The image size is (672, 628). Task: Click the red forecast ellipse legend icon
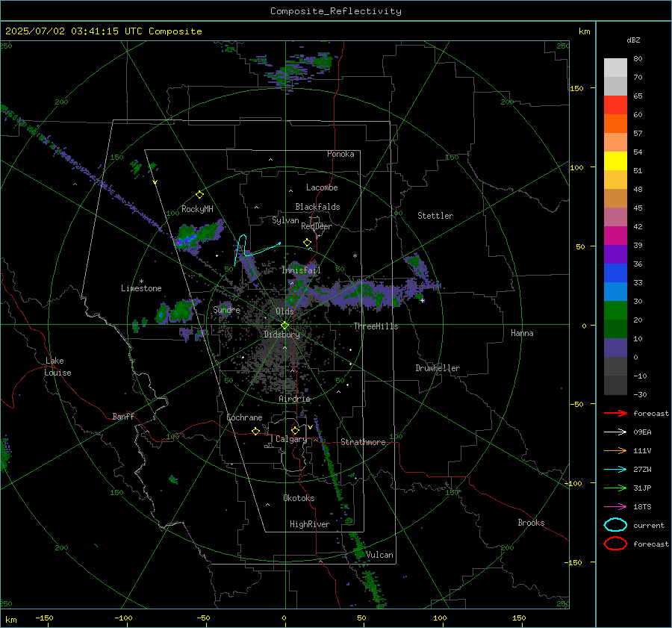click(x=615, y=544)
